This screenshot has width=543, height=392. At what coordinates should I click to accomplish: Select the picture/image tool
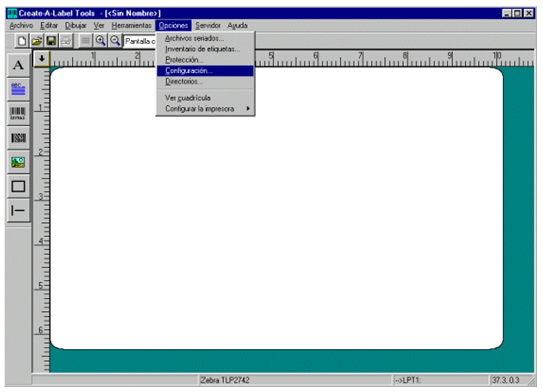tap(18, 162)
